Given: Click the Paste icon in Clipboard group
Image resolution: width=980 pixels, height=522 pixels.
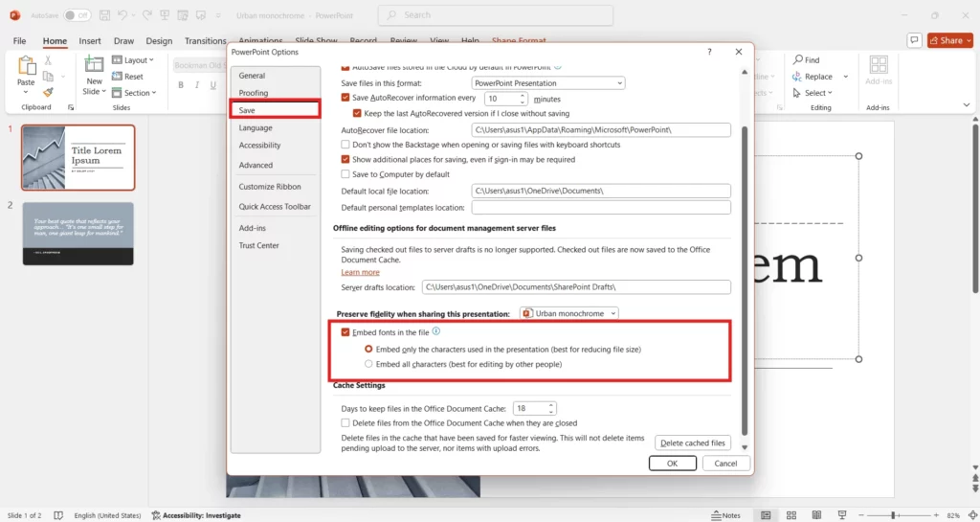Looking at the screenshot, I should [x=26, y=67].
